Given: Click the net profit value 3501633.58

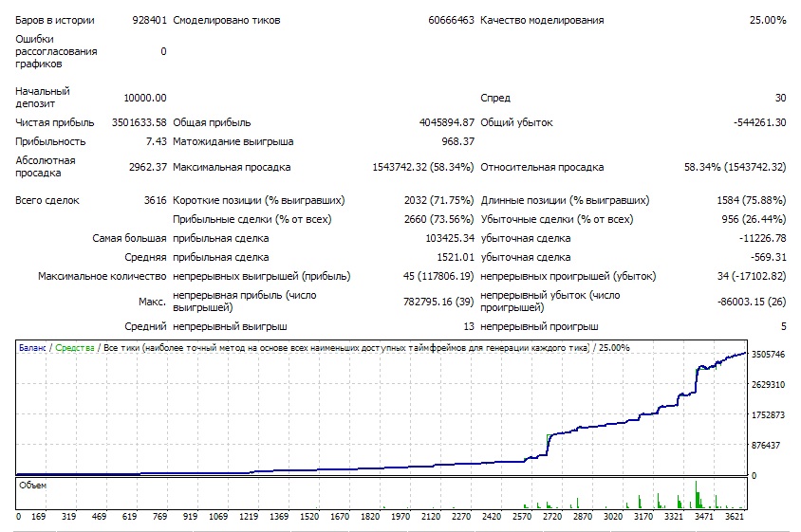Looking at the screenshot, I should tap(139, 122).
